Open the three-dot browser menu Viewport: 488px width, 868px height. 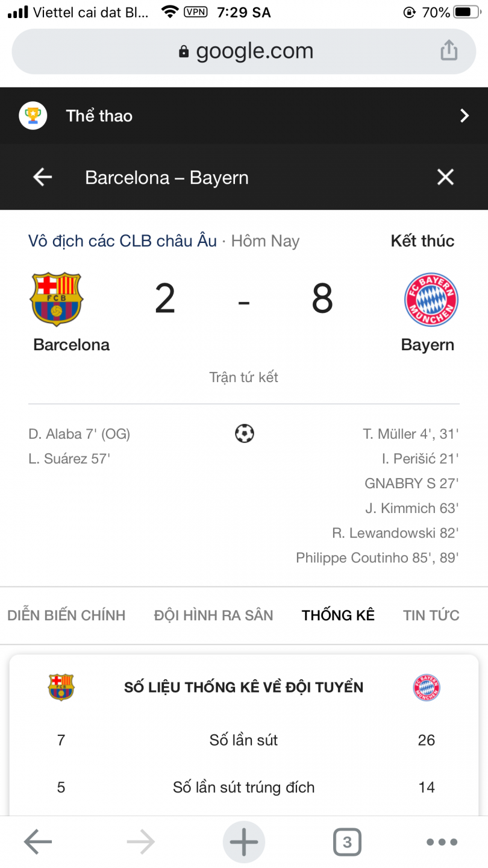442,842
